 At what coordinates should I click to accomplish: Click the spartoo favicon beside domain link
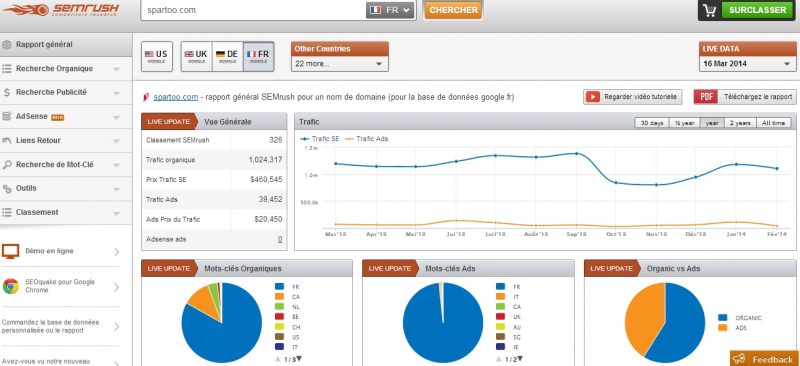pos(146,97)
